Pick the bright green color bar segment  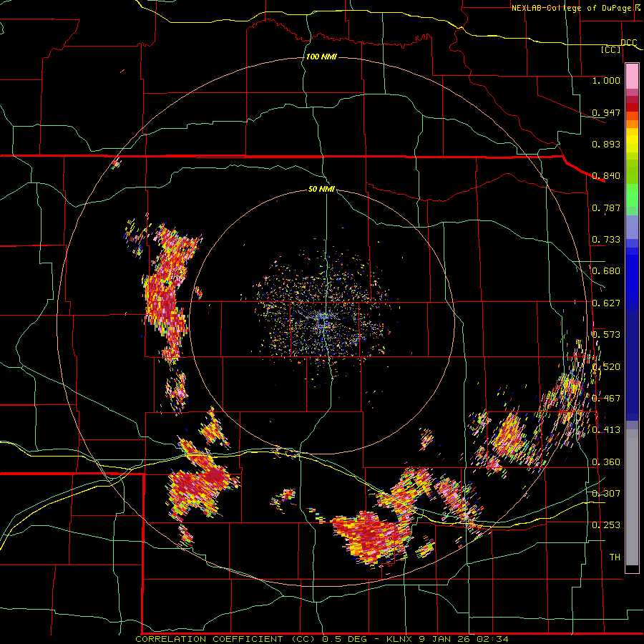(632, 195)
